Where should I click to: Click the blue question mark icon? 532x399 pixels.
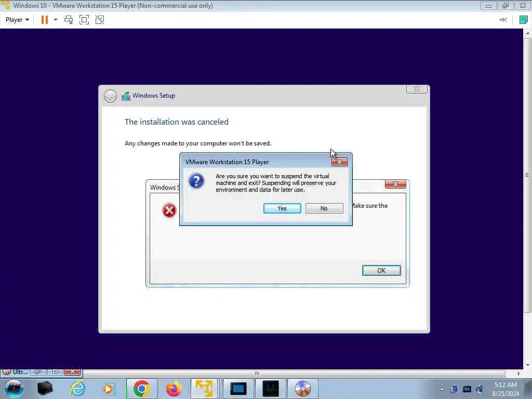coord(196,181)
